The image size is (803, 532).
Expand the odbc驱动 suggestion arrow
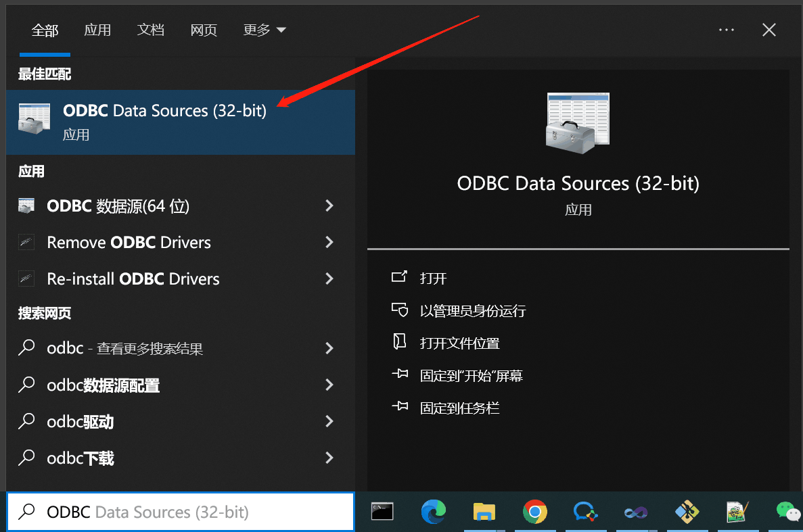[x=329, y=422]
